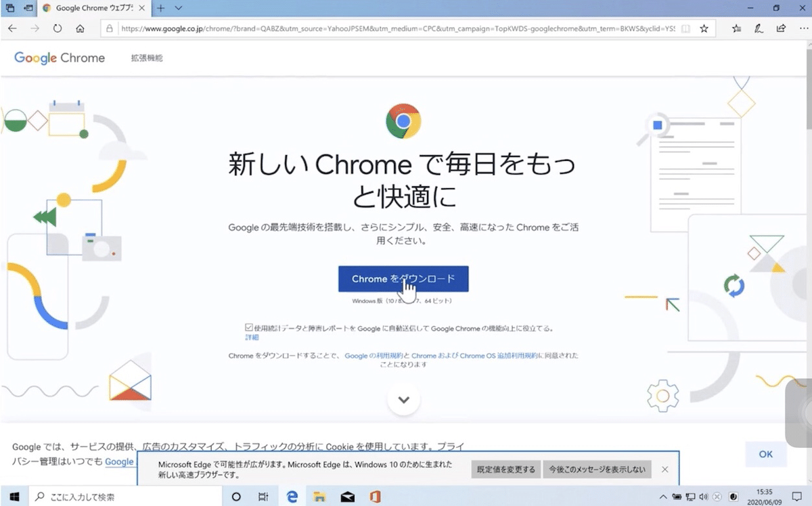Dismiss the Microsoft Edge prompt with X

coord(664,469)
